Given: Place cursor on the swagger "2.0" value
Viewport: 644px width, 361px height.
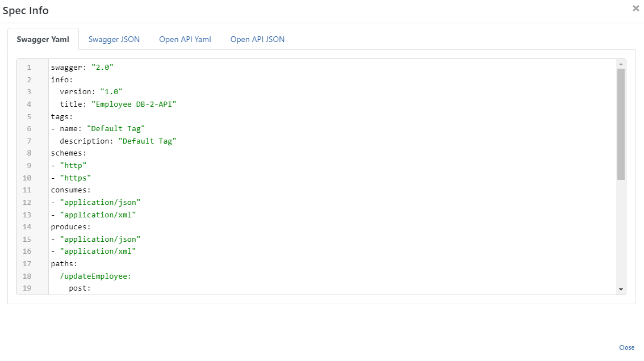Looking at the screenshot, I should coord(102,68).
